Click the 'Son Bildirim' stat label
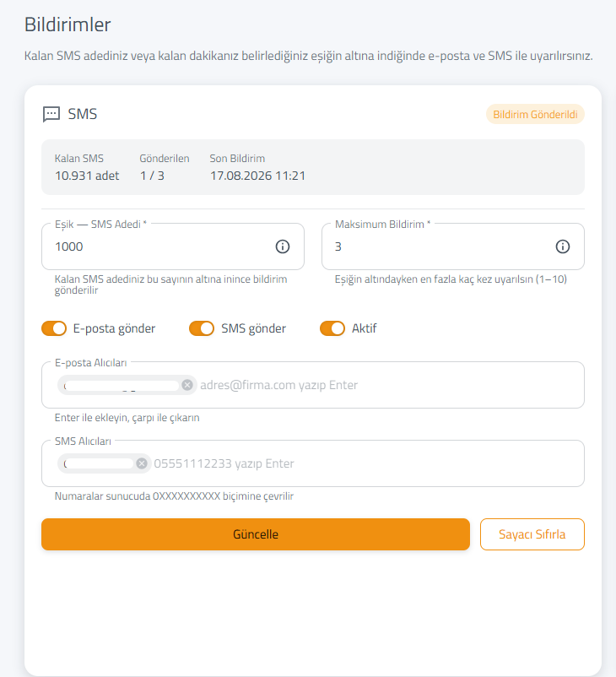 (x=237, y=159)
